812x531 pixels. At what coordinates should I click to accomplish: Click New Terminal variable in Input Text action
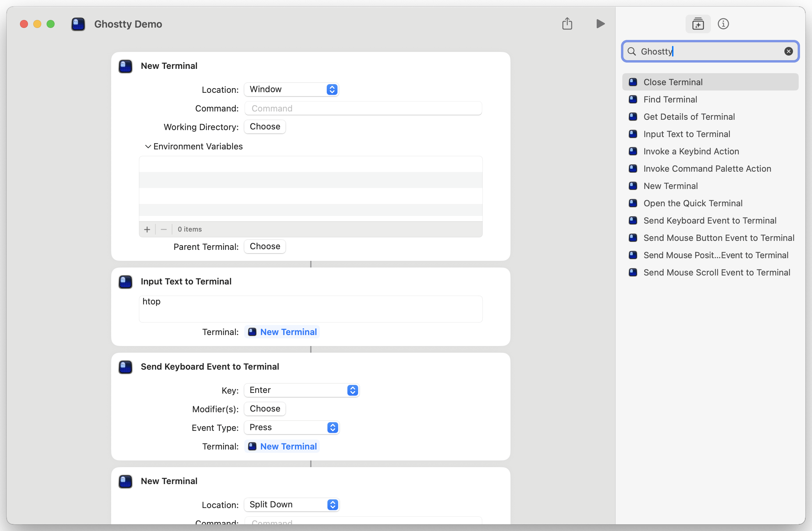282,332
